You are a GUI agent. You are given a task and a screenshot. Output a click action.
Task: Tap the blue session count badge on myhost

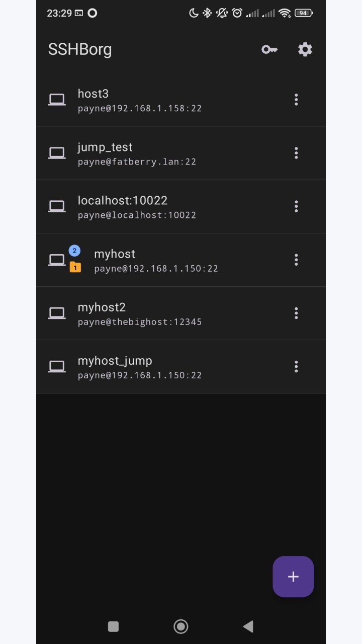[74, 251]
